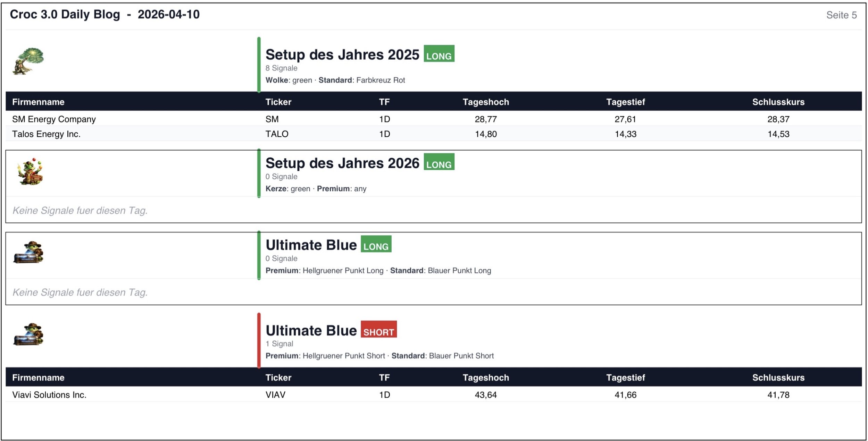Click the LONG badge next to Setup des Jahres 2026
This screenshot has width=868, height=441.
coord(439,162)
